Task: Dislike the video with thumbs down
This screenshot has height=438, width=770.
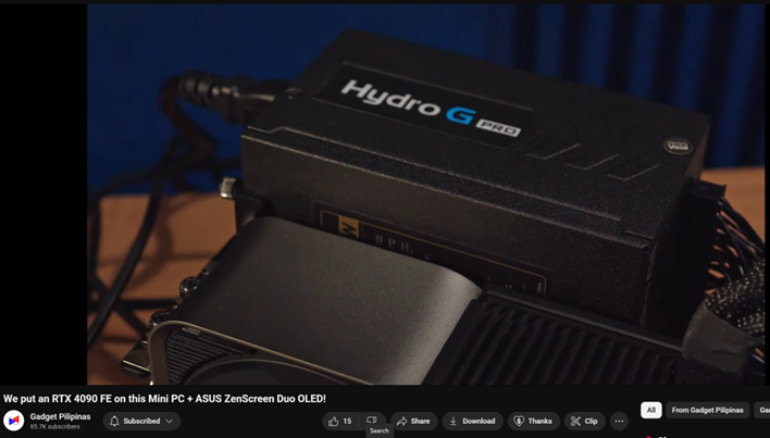Action: click(372, 420)
